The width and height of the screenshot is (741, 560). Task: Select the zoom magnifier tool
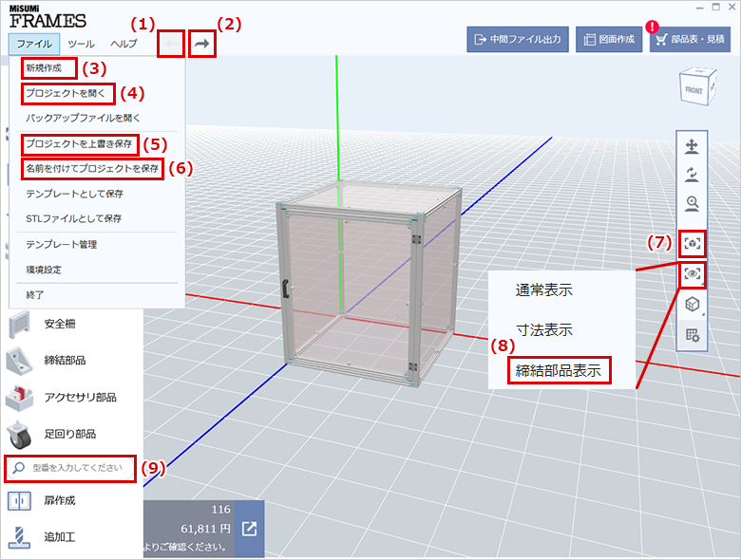click(693, 203)
